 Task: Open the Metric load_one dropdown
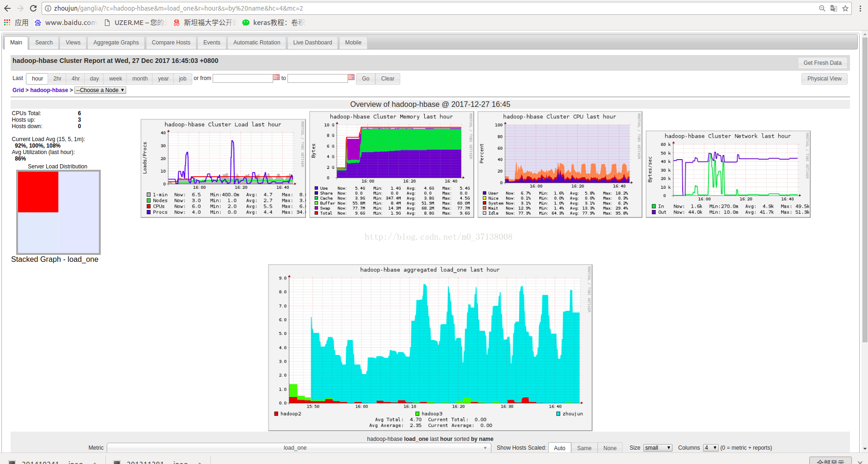tap(299, 448)
